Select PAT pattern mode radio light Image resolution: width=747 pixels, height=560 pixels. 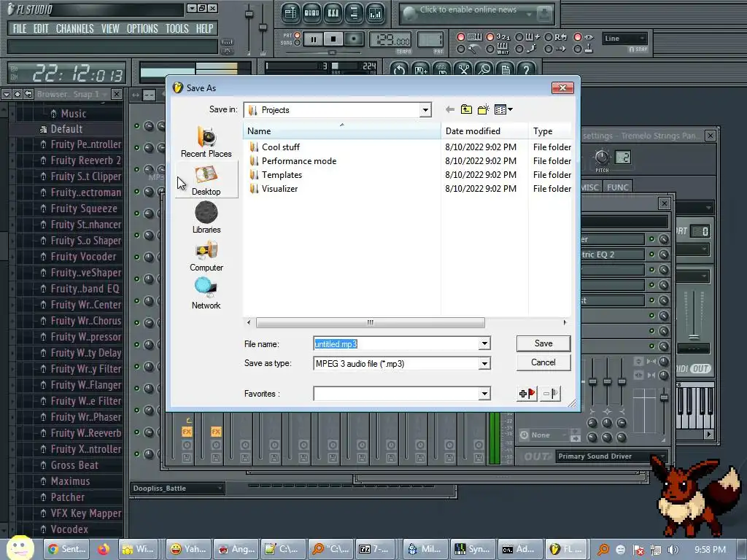click(298, 35)
